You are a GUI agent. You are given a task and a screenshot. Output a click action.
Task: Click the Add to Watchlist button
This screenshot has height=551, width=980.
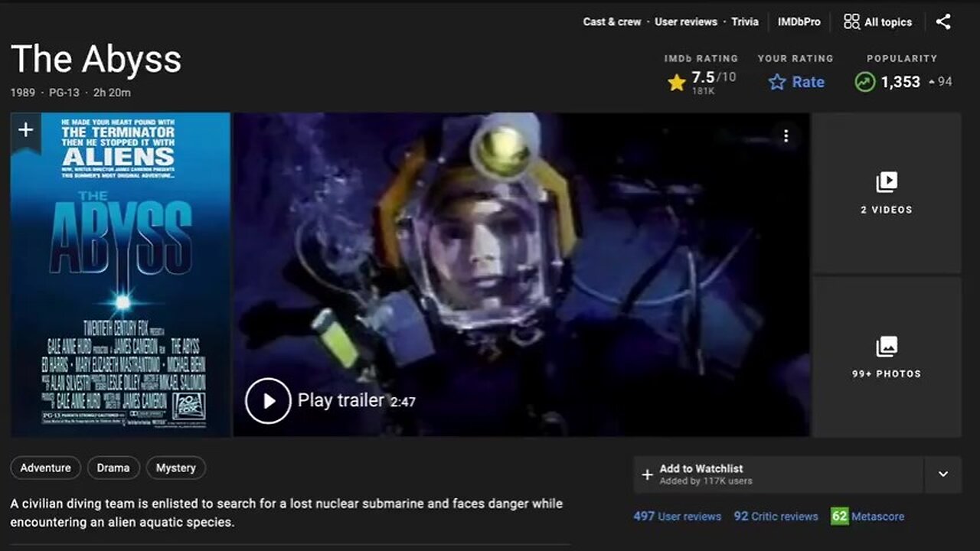click(778, 474)
